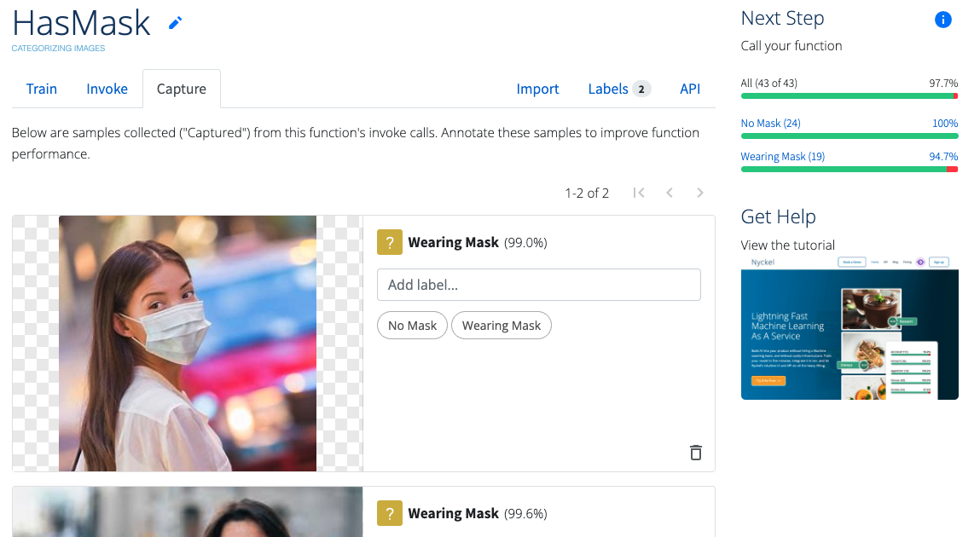Click the Call your function text
The width and height of the screenshot is (980, 537).
[792, 45]
